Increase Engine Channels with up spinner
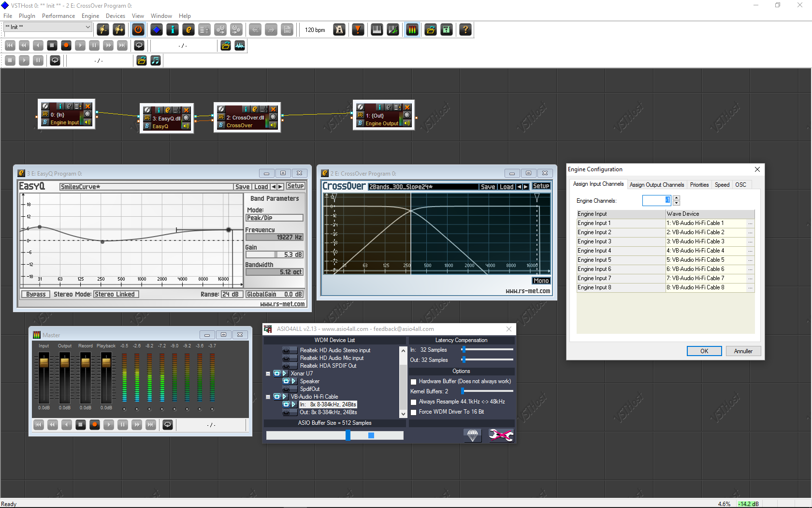Screen dimensions: 812x508 pos(676,198)
